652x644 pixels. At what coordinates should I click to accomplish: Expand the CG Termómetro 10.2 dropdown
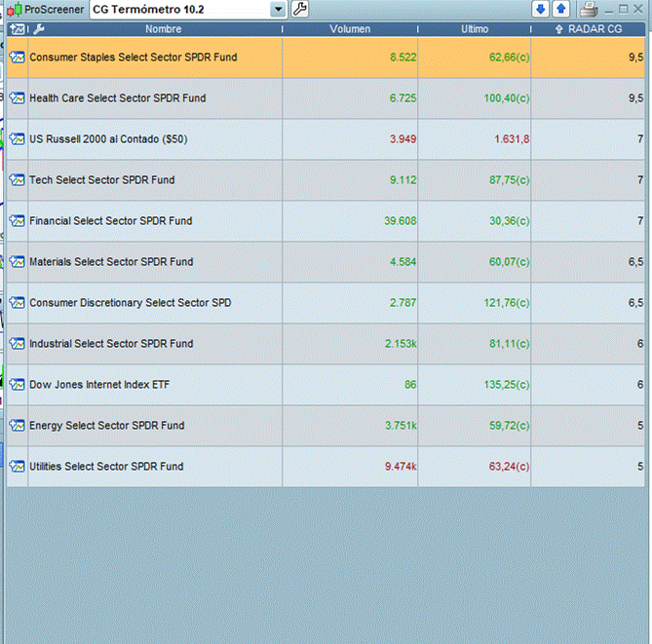click(279, 10)
